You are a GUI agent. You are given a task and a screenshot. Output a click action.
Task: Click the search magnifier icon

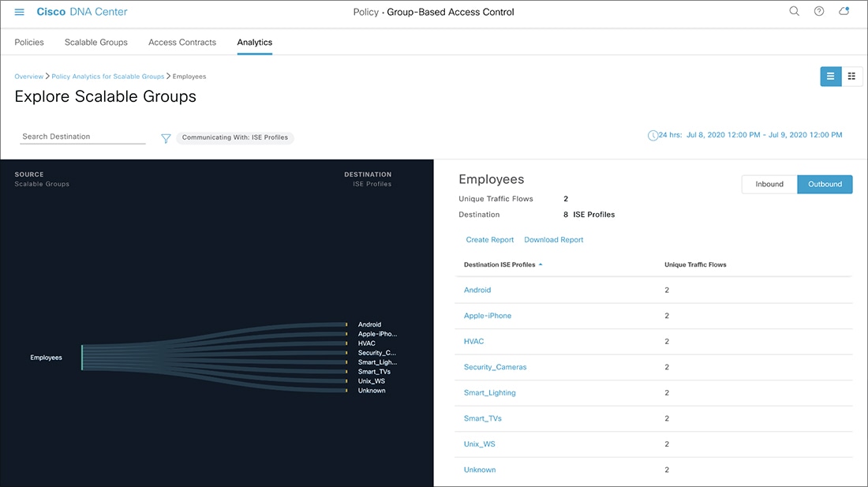click(x=795, y=12)
